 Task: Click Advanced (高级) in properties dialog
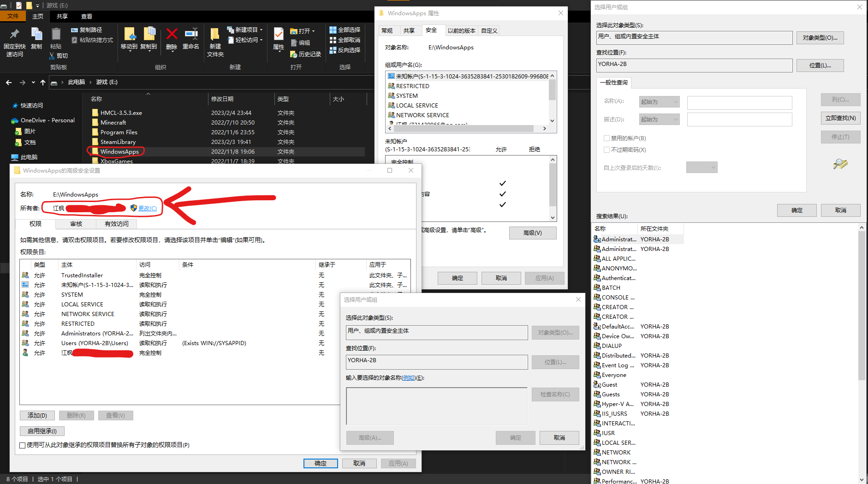[x=533, y=233]
